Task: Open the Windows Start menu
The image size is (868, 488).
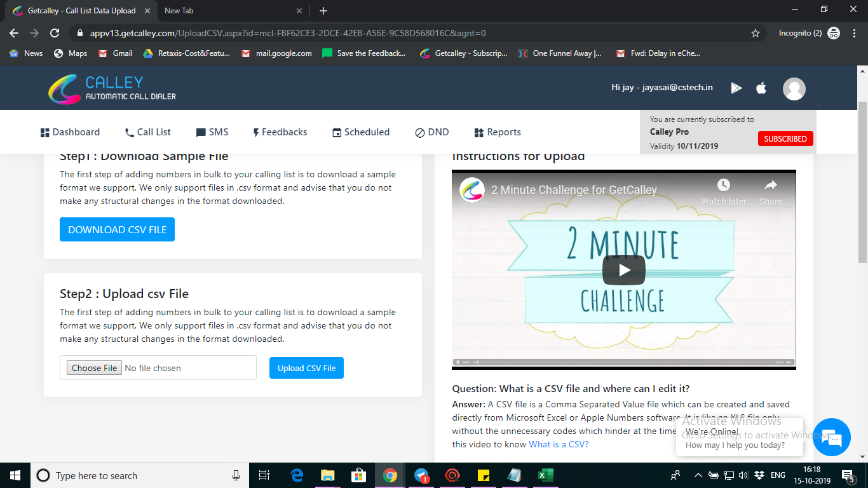Action: pyautogui.click(x=15, y=475)
